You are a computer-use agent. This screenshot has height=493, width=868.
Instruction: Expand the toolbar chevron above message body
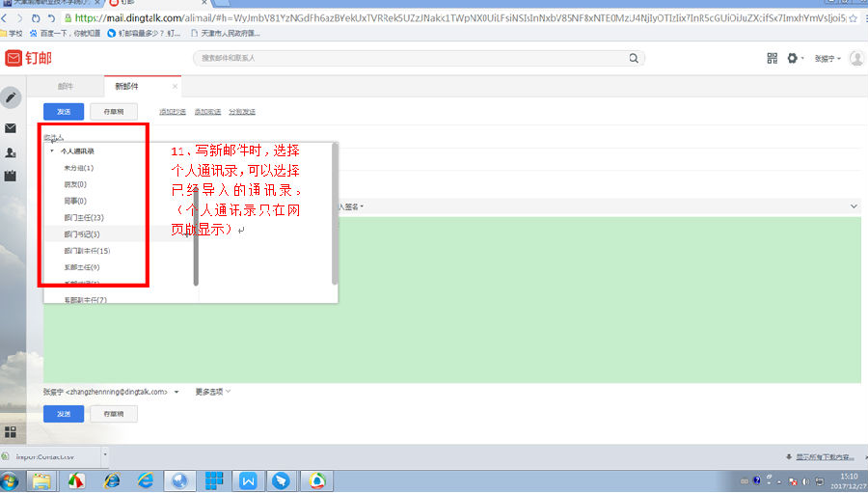[854, 206]
